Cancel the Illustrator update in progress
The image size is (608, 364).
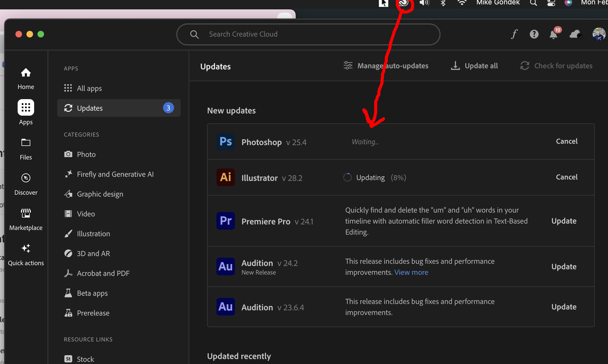[566, 177]
